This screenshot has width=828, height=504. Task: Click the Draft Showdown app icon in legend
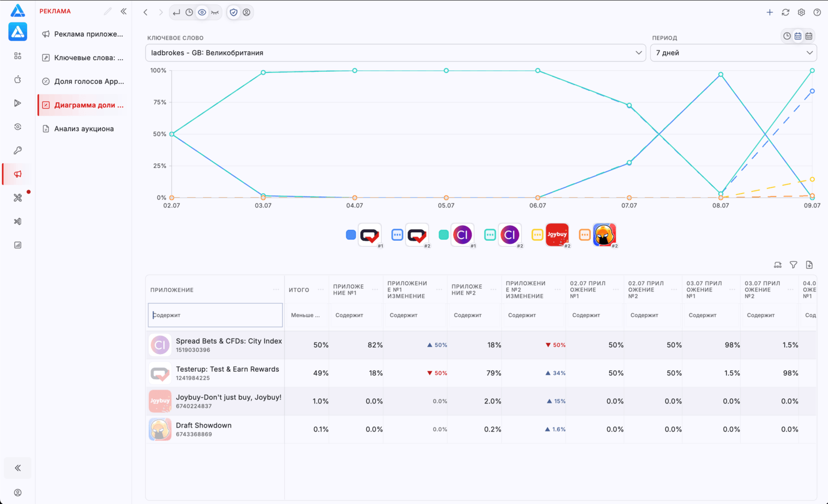click(604, 234)
